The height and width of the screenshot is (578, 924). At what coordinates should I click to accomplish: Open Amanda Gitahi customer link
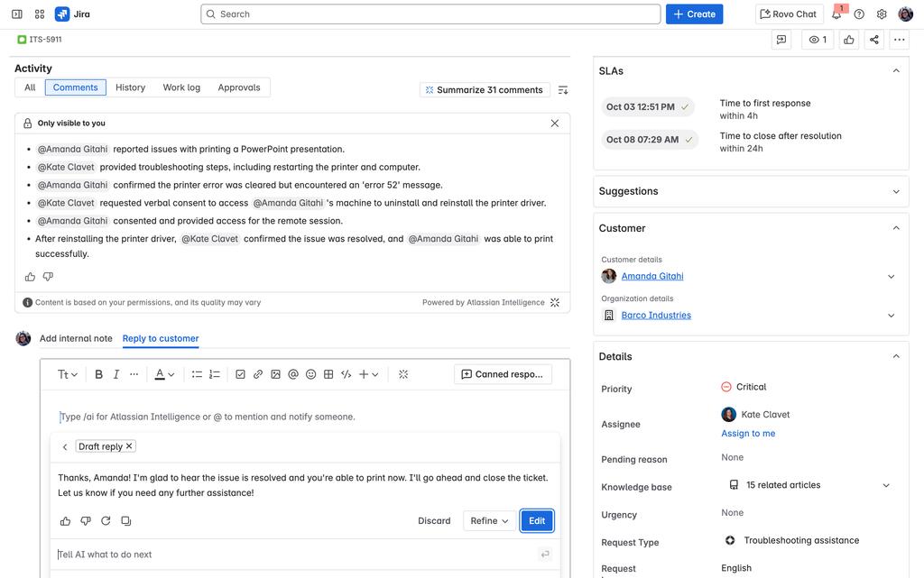[x=652, y=277]
